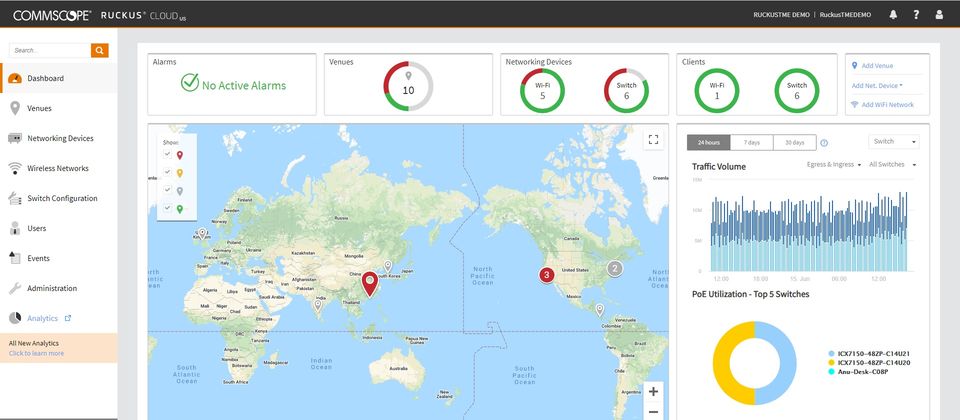Click the Add Venue link
The width and height of the screenshot is (960, 420).
pyautogui.click(x=876, y=66)
